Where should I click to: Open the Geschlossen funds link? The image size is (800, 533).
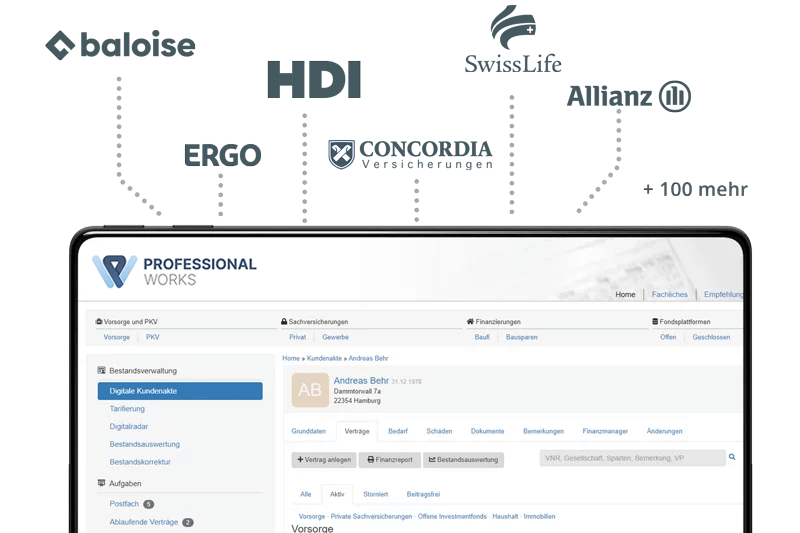[711, 337]
